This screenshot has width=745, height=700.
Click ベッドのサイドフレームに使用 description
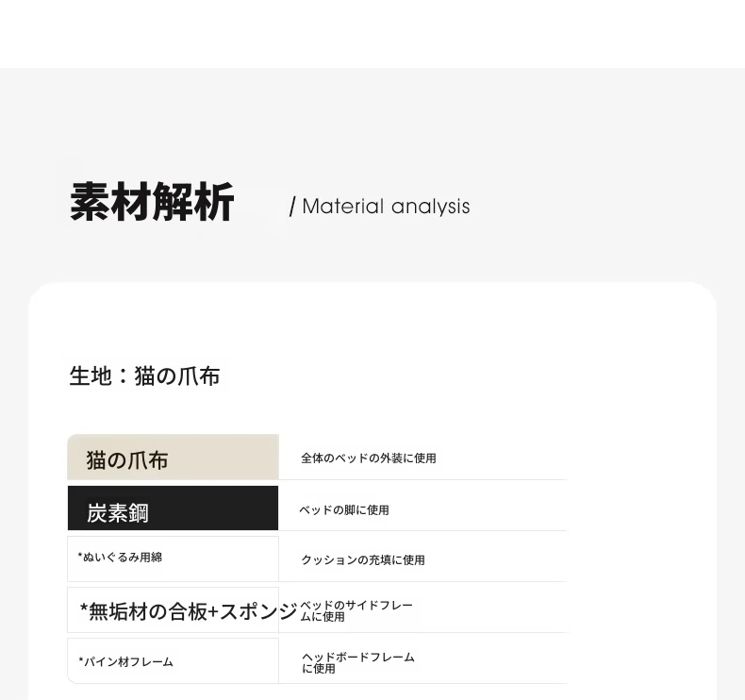(x=356, y=611)
